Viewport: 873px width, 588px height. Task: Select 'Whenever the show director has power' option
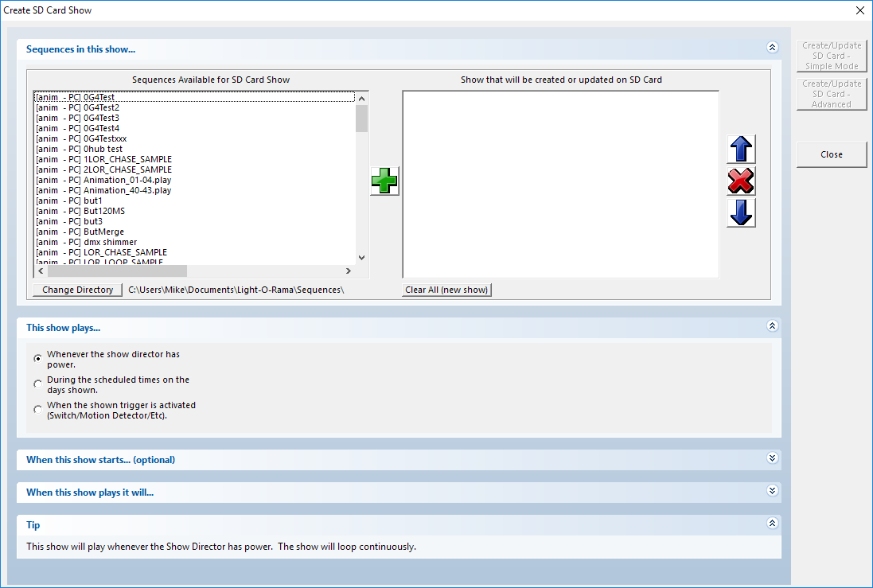(38, 359)
